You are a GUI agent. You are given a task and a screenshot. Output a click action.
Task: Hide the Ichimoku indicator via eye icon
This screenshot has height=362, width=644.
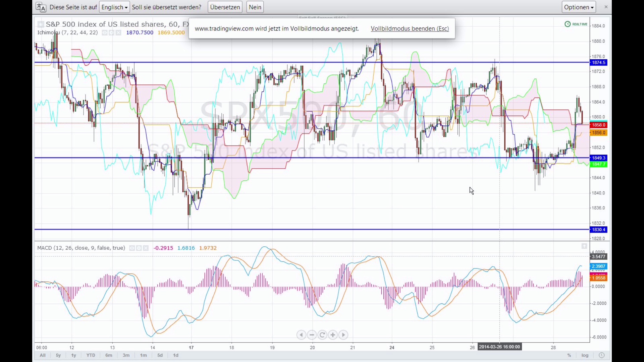pos(105,33)
